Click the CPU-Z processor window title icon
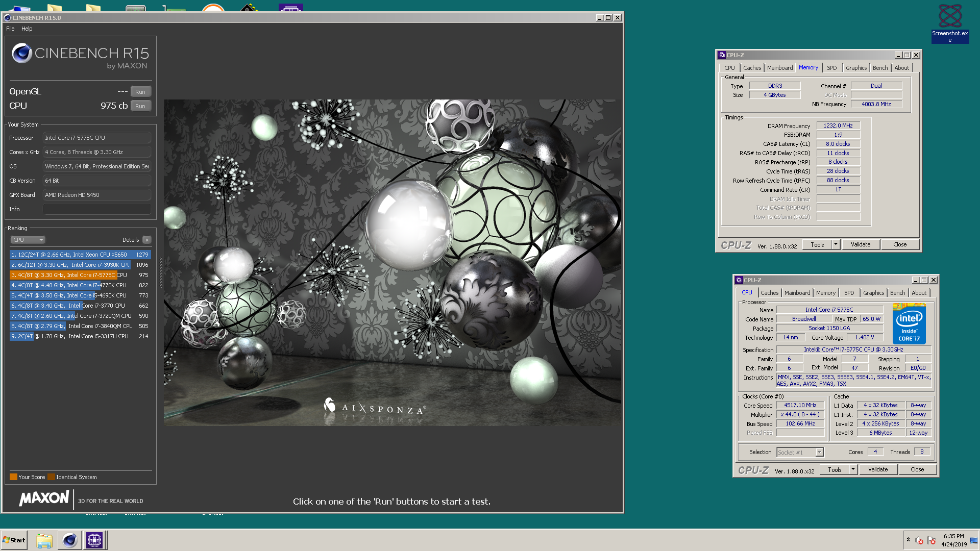Viewport: 980px width, 551px height. (739, 280)
